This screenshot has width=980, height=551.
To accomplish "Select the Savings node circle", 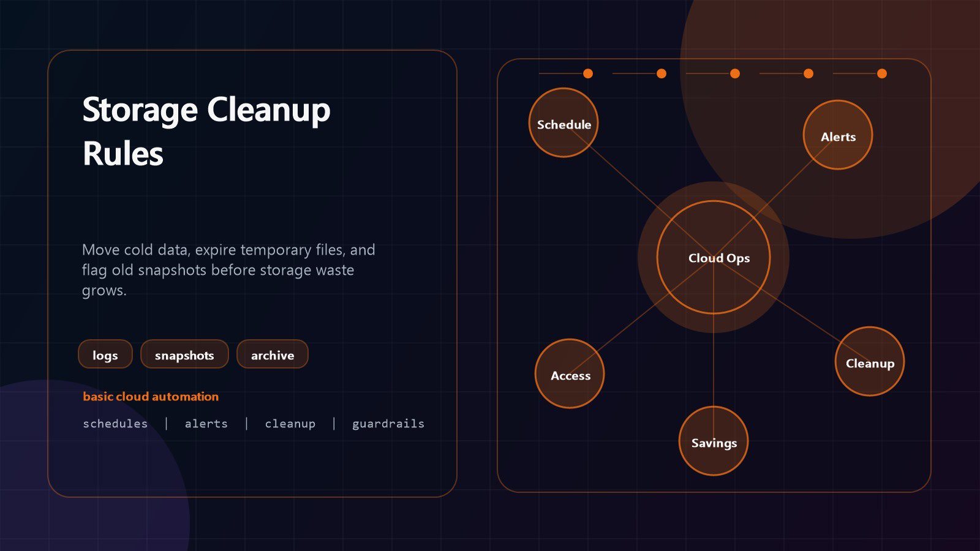I will pos(714,441).
